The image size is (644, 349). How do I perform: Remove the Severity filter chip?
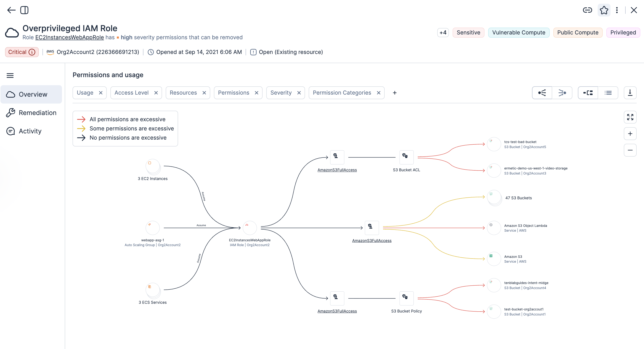(299, 93)
